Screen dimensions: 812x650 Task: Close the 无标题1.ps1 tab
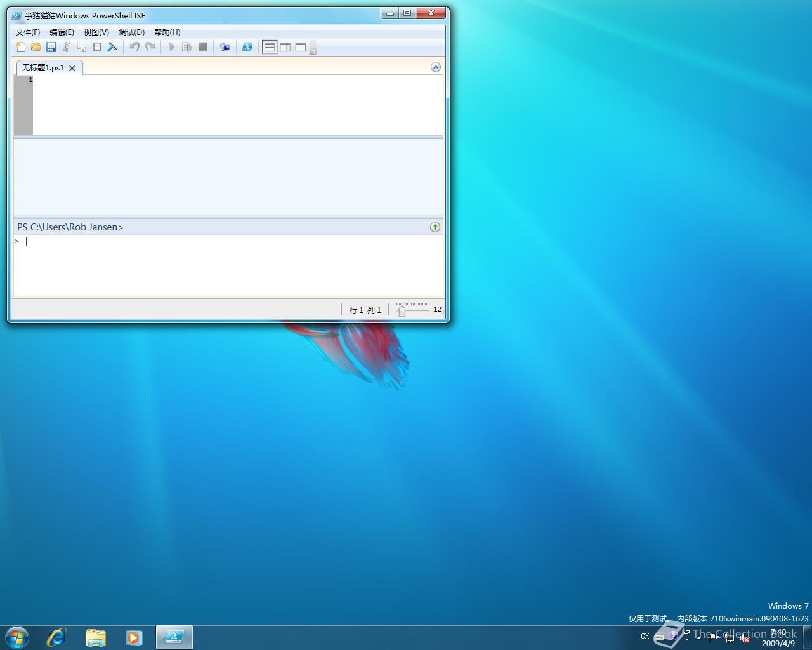point(72,68)
